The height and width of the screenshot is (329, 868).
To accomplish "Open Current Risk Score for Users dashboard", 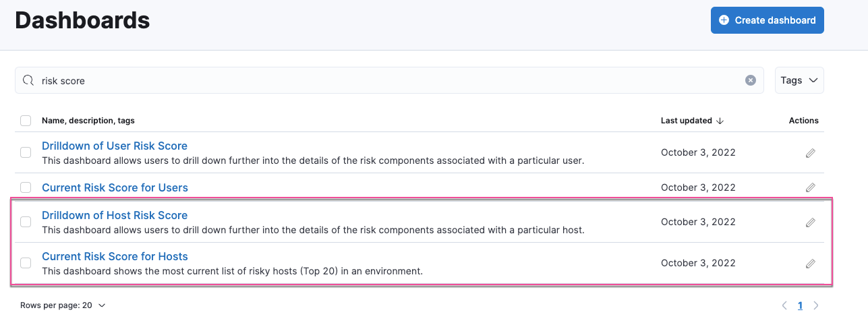I will pyautogui.click(x=115, y=187).
